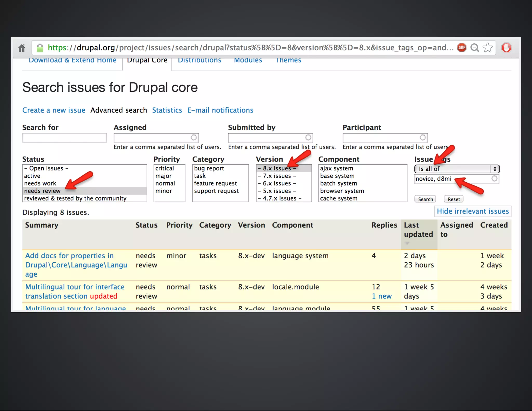Open the Adblock Plus extension icon
The height and width of the screenshot is (411, 532).
[x=462, y=48]
